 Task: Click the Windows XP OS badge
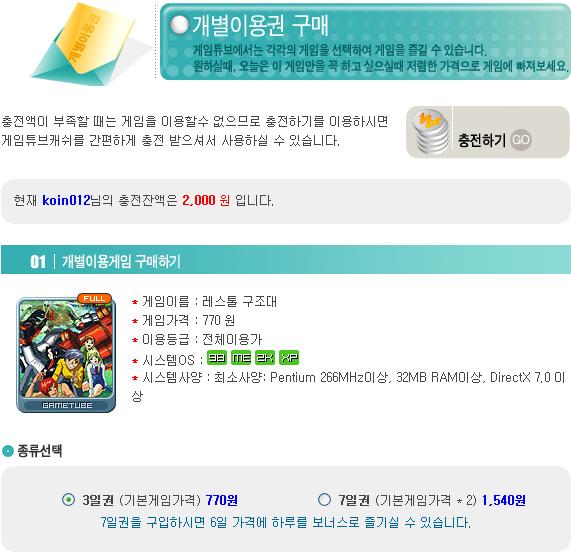coord(289,358)
